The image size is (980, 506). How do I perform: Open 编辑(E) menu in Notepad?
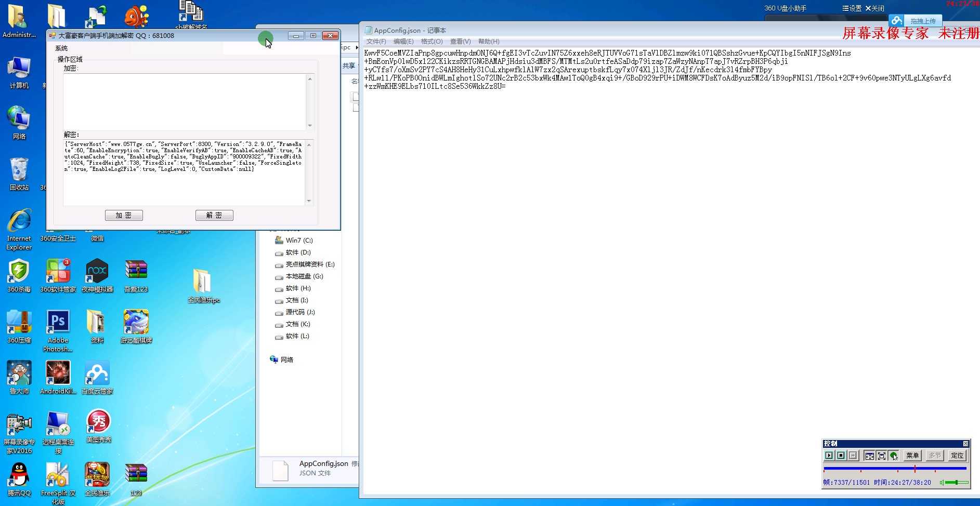tap(403, 42)
